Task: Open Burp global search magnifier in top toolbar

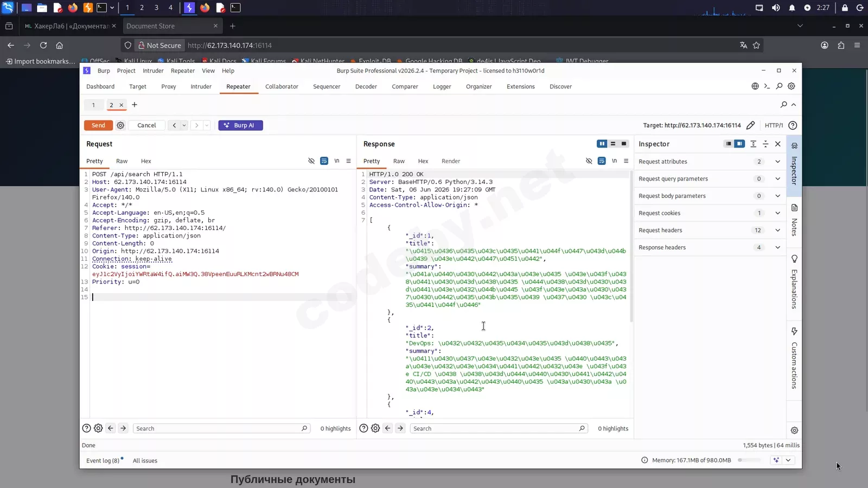Action: tap(779, 86)
